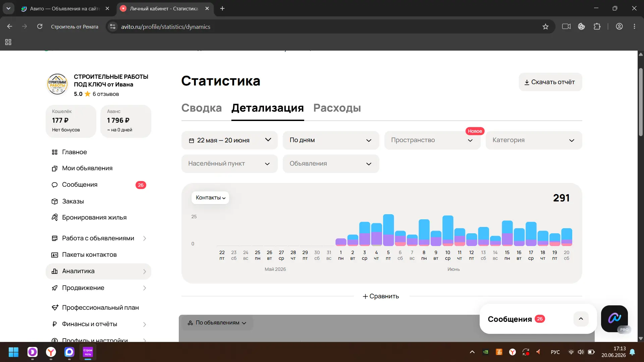Open the Кошелёк wallet card
Viewport: 644px width, 362px height.
[71, 121]
